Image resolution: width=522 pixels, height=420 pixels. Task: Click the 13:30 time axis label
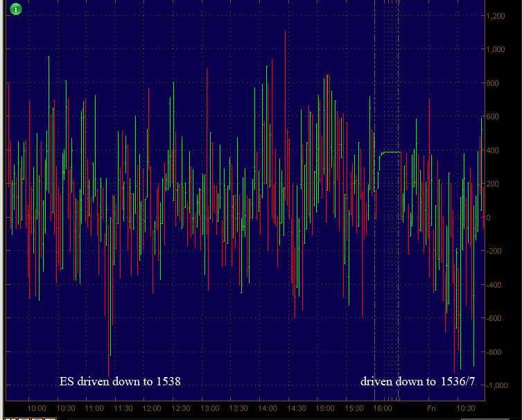click(238, 408)
